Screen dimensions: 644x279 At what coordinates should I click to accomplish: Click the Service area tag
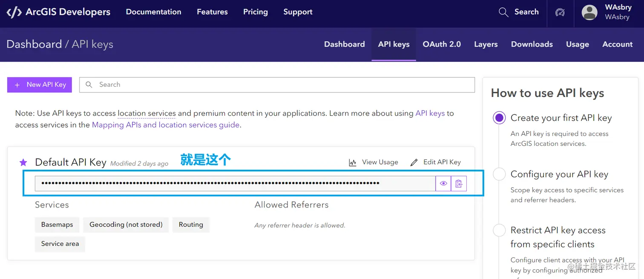60,244
